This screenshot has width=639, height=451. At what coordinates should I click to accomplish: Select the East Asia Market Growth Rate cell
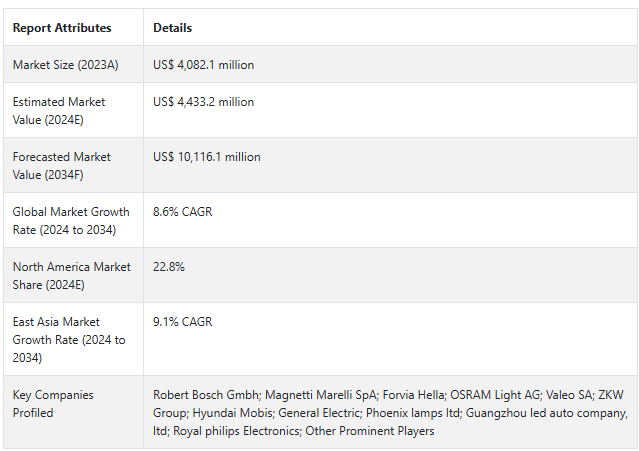tap(69, 339)
